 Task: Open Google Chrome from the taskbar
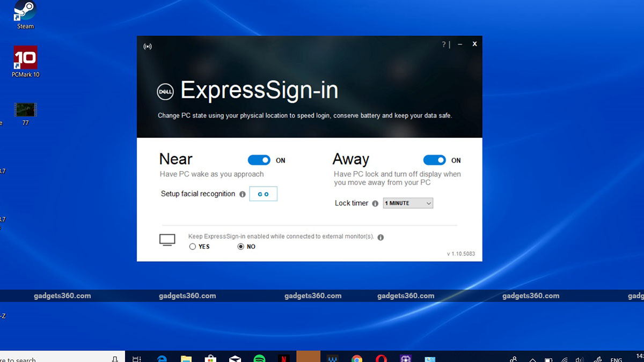click(357, 358)
